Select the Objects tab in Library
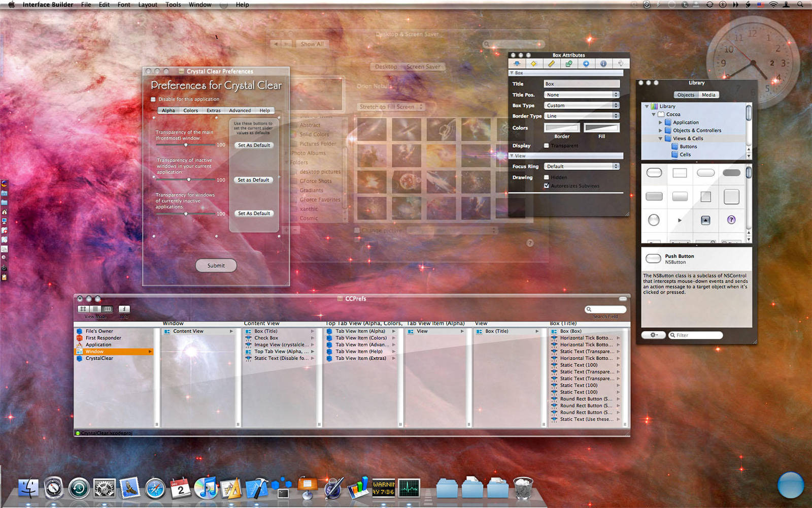Image resolution: width=812 pixels, height=508 pixels. tap(686, 95)
